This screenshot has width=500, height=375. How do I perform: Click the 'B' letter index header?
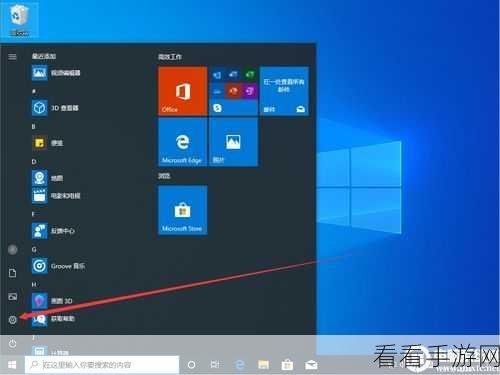[33, 126]
